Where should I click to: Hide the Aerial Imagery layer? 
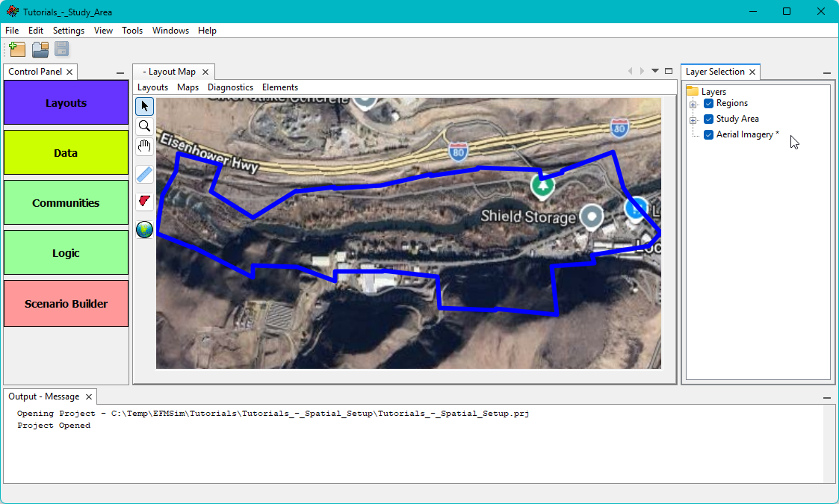[708, 134]
